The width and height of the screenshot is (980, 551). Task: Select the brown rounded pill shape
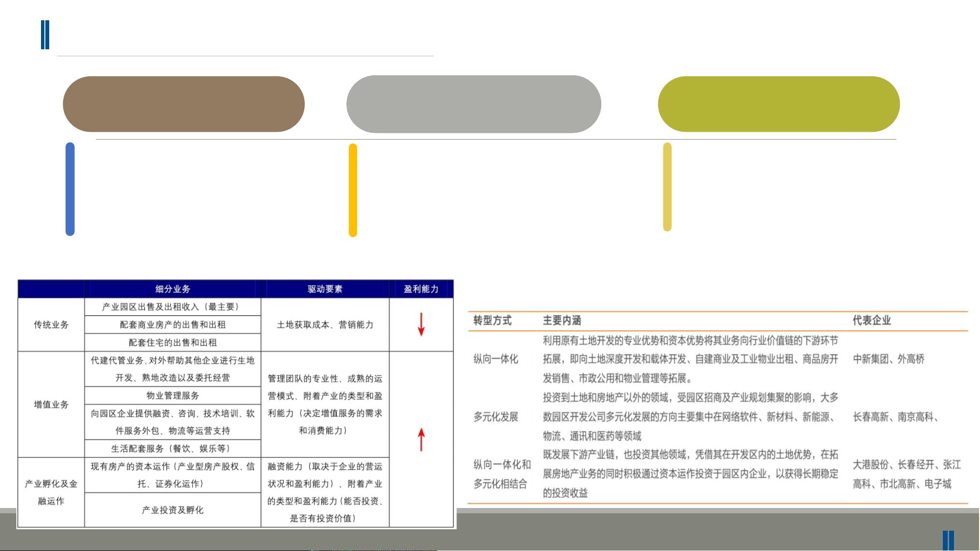tap(184, 104)
